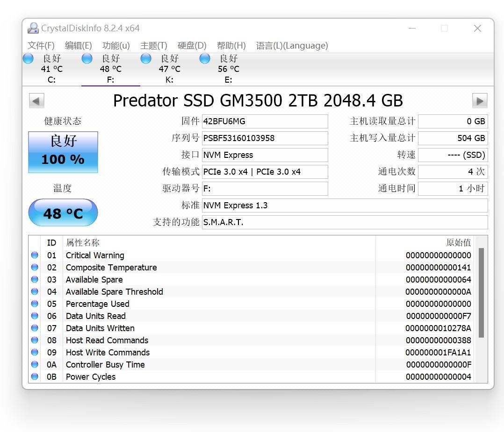Select the Data Units Written attribute row
The width and height of the screenshot is (504, 432).
[251, 328]
